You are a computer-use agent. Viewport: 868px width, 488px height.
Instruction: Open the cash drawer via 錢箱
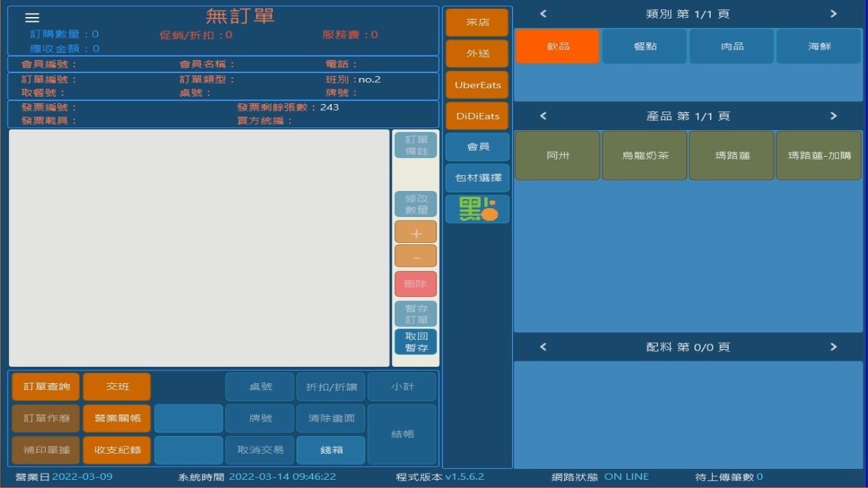(331, 450)
